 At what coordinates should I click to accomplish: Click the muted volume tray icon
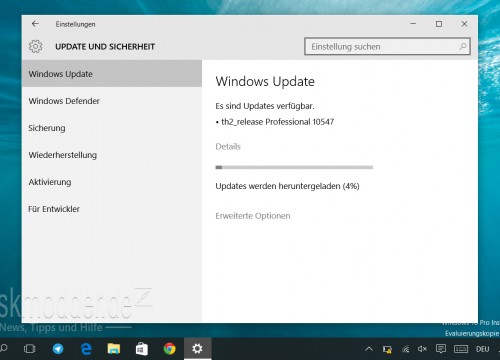[x=422, y=349]
